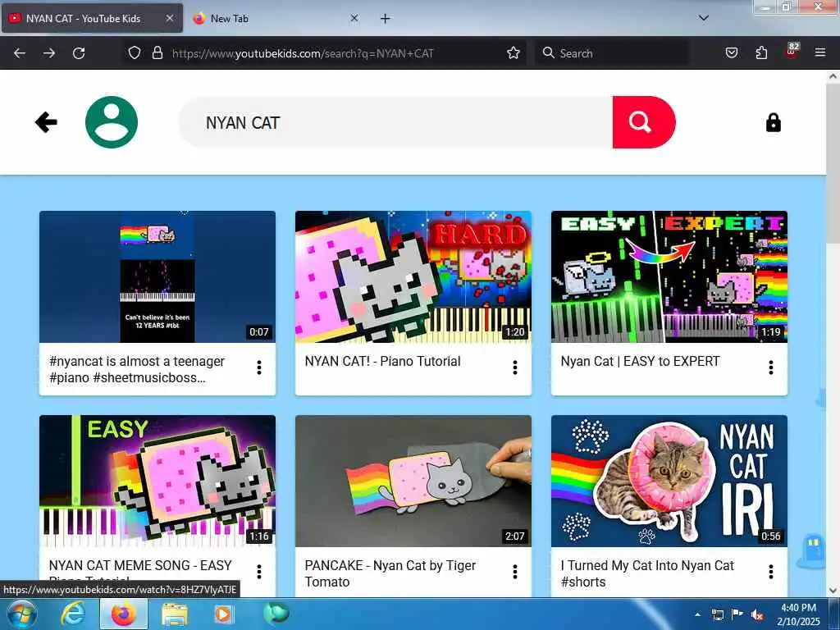Go forward with Firefox forward arrow

tap(49, 53)
